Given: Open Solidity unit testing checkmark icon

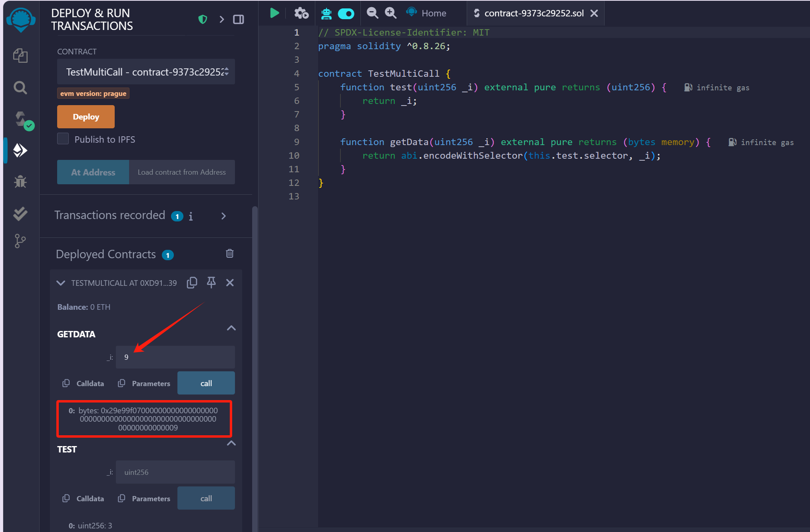Looking at the screenshot, I should (20, 214).
